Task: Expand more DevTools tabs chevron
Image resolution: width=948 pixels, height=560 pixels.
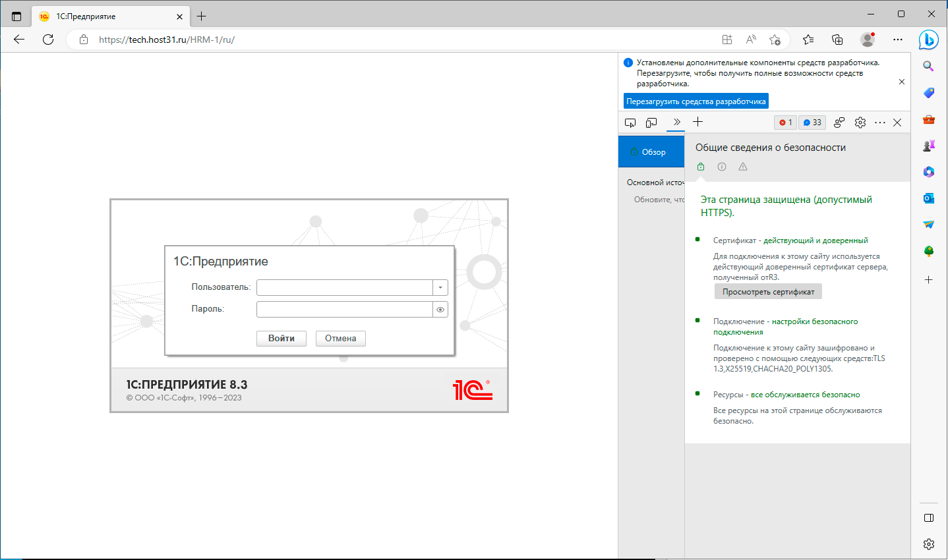Action: [x=676, y=122]
